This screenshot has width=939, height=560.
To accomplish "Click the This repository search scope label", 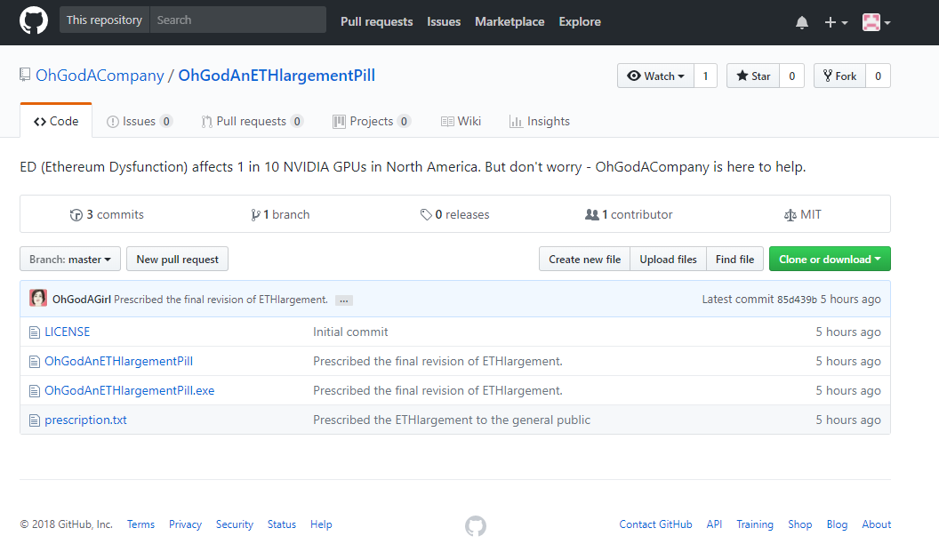I will point(104,20).
